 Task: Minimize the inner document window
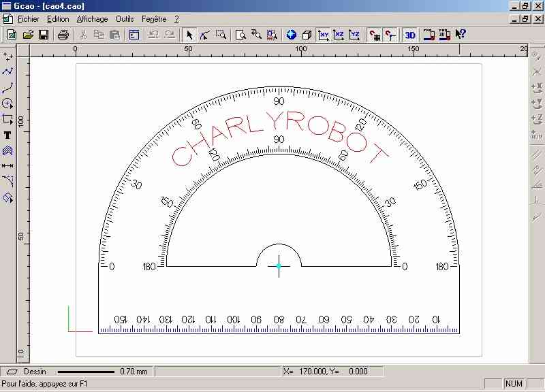(515, 19)
